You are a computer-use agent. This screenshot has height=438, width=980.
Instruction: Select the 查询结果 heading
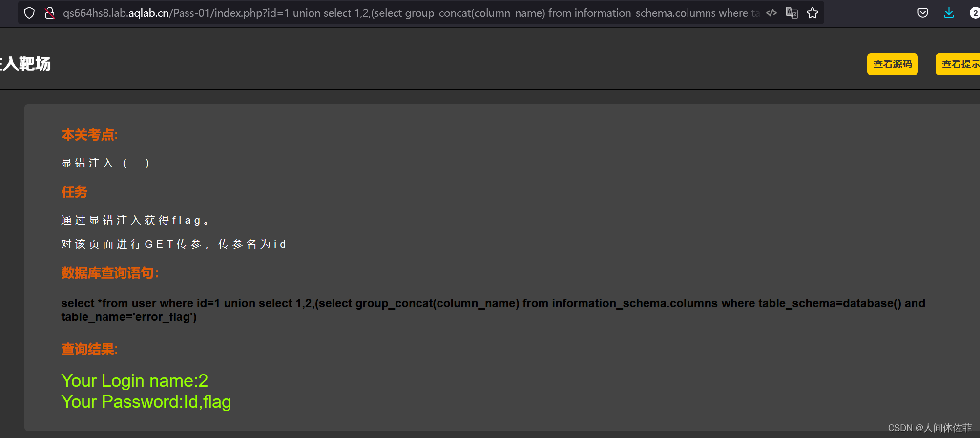point(89,349)
